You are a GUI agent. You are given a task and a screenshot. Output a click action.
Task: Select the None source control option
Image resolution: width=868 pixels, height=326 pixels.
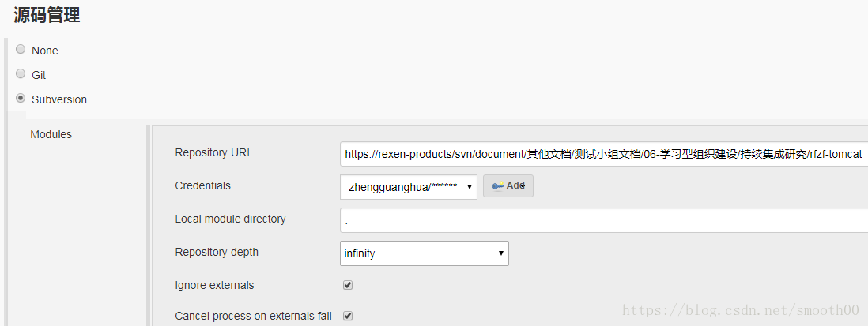pos(21,50)
